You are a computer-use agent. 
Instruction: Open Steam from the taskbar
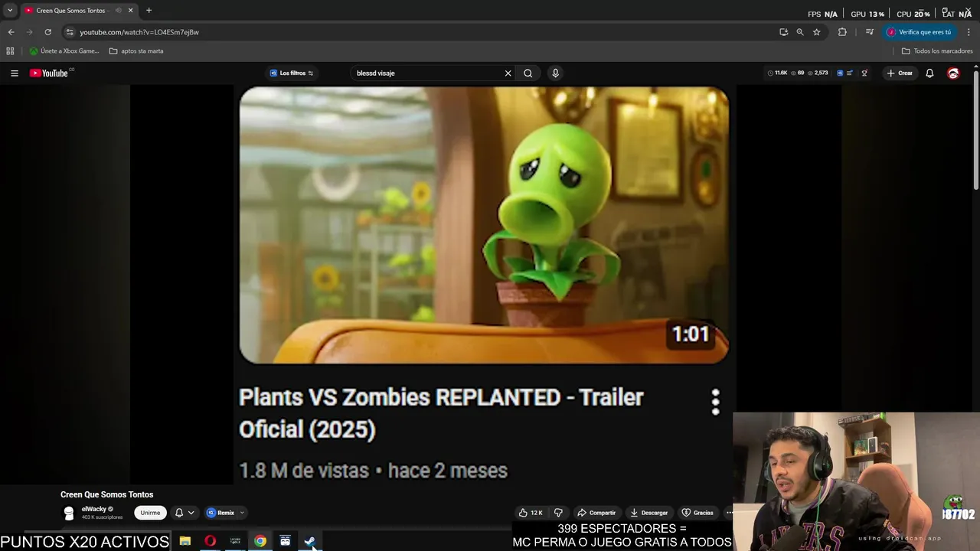[310, 541]
